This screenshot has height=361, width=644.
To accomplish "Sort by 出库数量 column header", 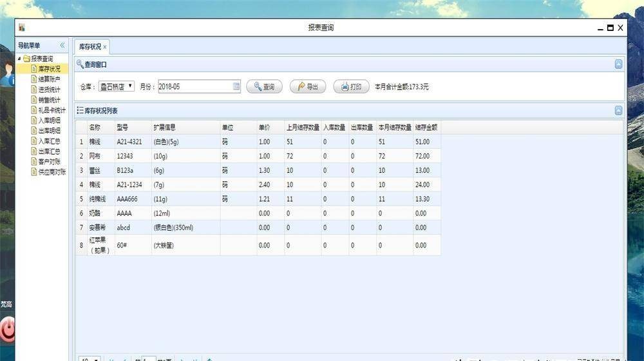I will (362, 128).
